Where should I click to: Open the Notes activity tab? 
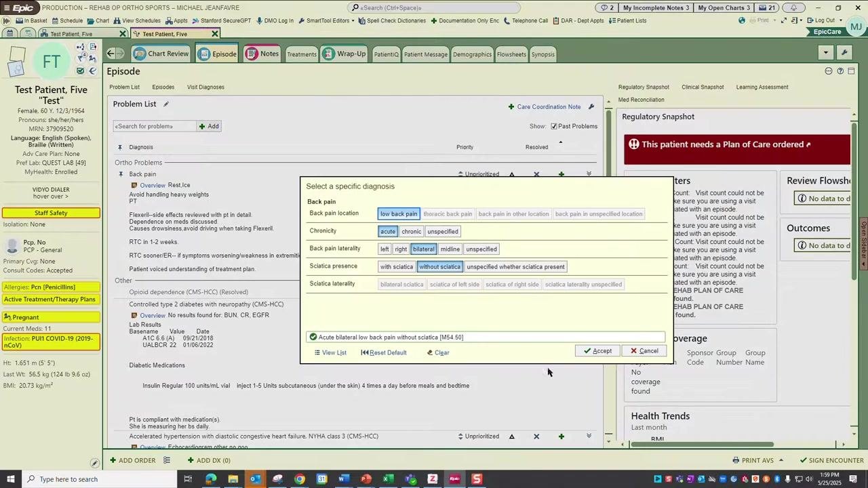(x=262, y=54)
